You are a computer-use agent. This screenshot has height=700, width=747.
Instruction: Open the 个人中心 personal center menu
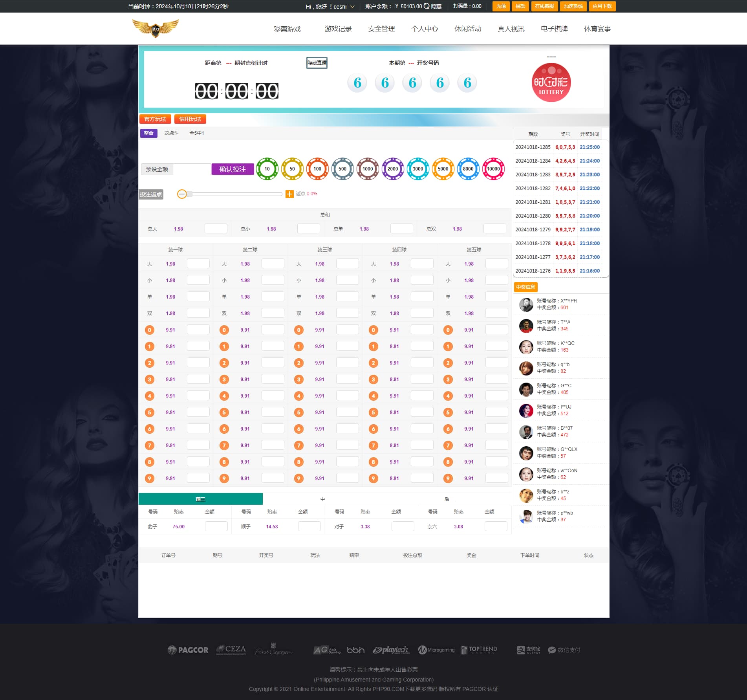tap(425, 29)
